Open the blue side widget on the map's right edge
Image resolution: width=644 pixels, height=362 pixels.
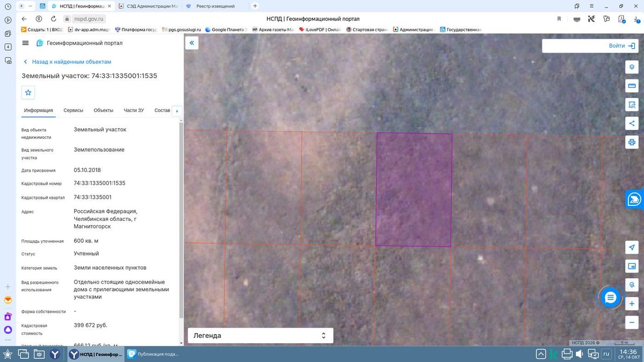pos(635,199)
